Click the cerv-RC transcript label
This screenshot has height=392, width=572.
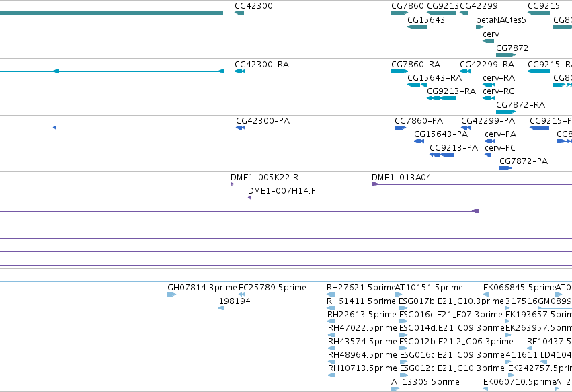(498, 91)
